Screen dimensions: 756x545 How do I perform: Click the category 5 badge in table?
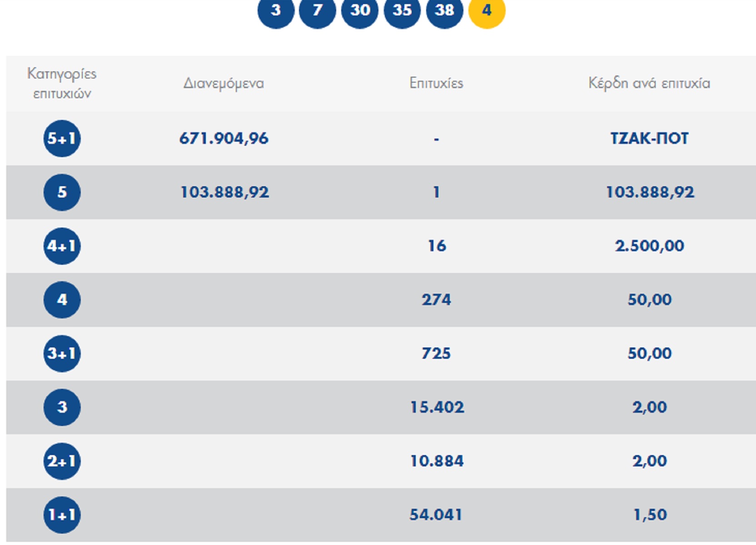pyautogui.click(x=62, y=192)
